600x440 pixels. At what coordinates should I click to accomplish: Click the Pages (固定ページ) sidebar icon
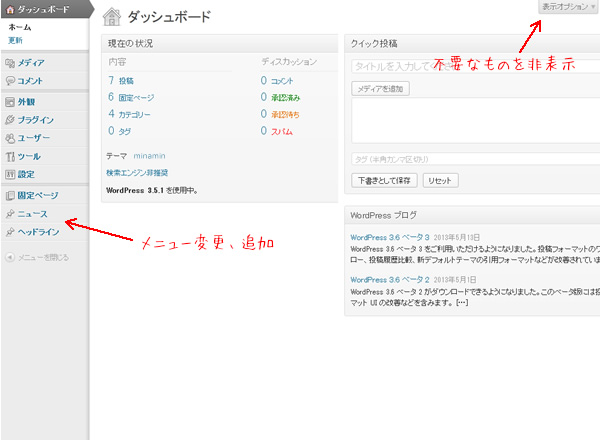10,196
